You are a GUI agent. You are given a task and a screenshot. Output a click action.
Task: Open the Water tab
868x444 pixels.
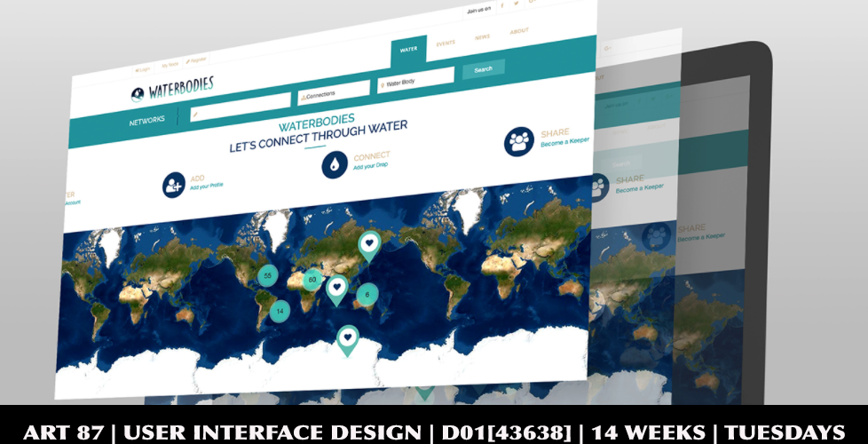(x=408, y=50)
